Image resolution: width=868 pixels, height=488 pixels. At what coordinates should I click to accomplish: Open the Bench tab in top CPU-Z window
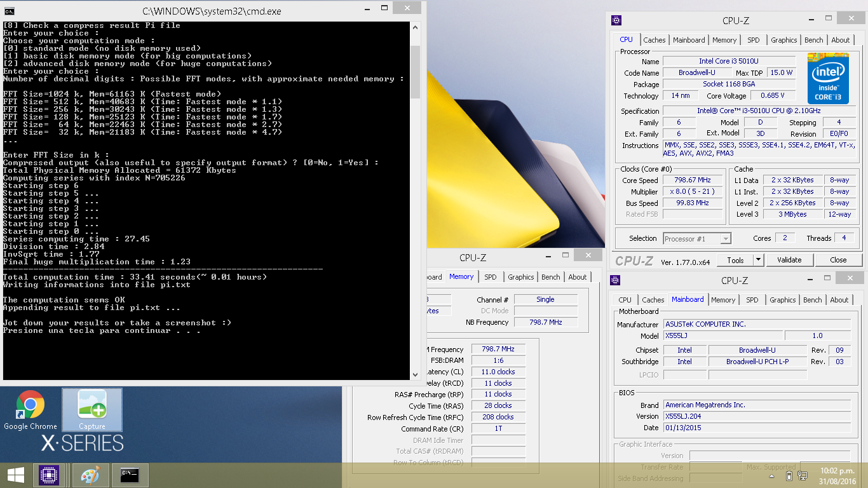click(814, 40)
